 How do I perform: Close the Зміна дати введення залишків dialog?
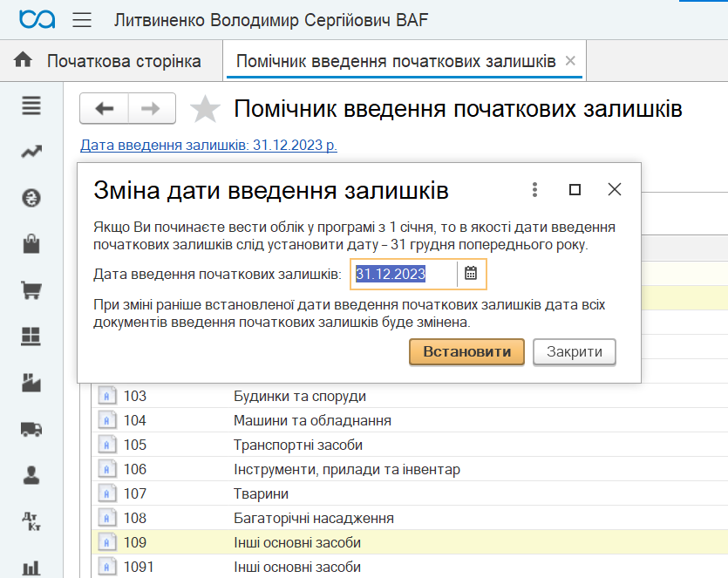(615, 189)
